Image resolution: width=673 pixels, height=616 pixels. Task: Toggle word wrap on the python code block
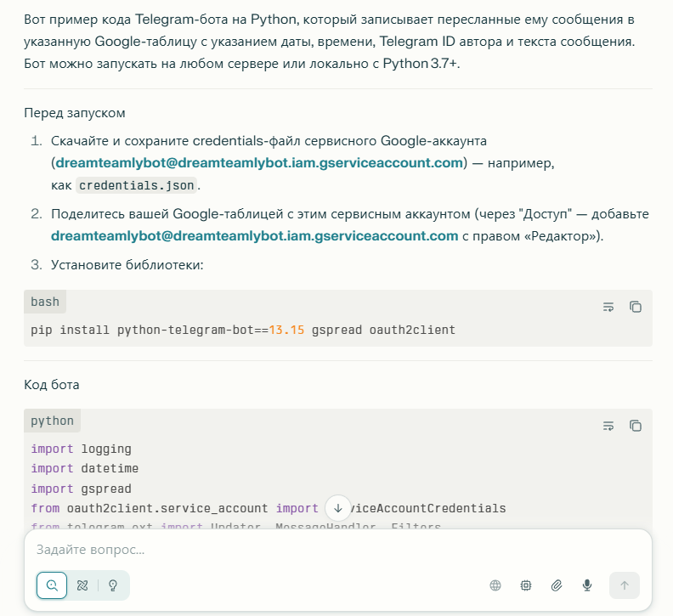click(x=608, y=426)
